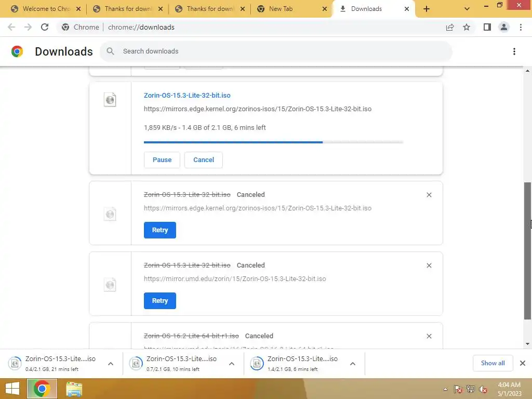Reload the downloads page

point(45,27)
